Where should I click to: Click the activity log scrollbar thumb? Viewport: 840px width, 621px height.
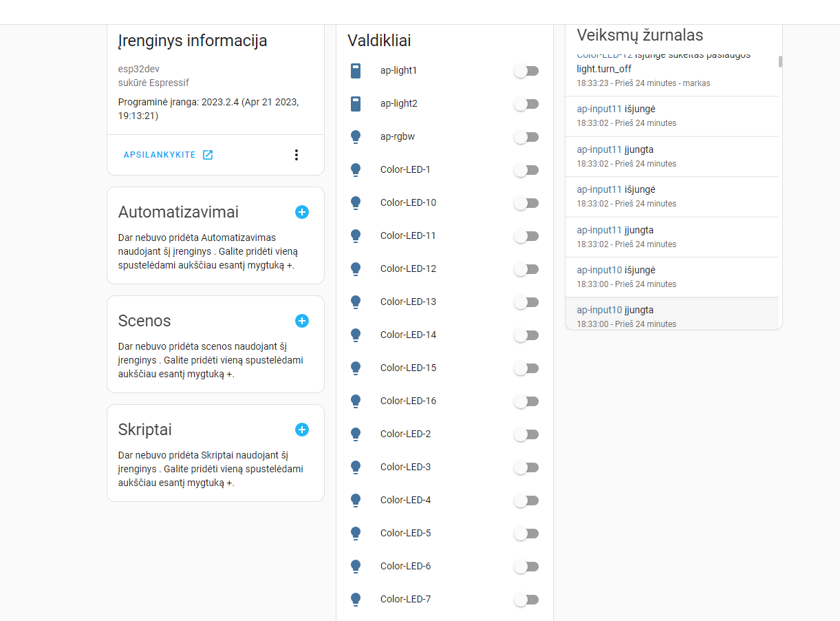click(x=780, y=62)
